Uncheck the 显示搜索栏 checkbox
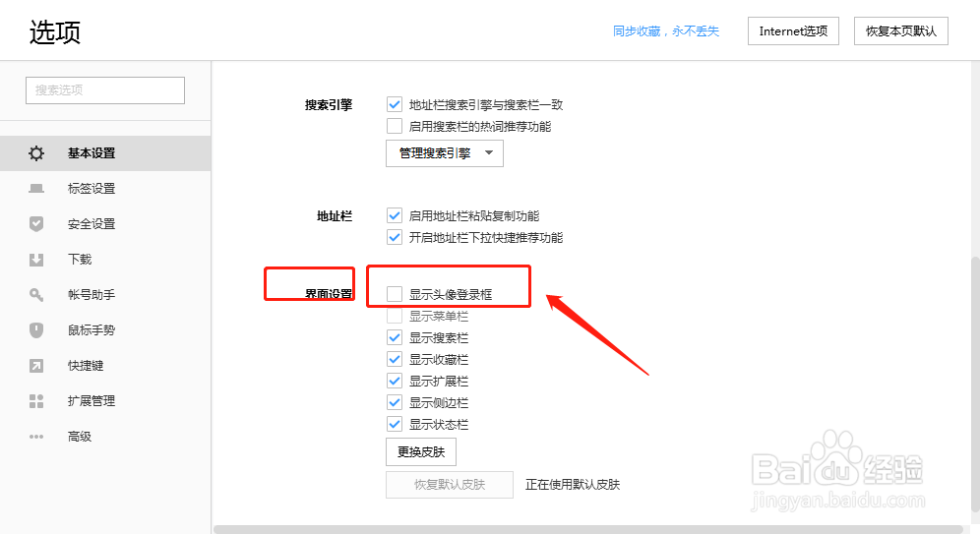This screenshot has width=980, height=534. pyautogui.click(x=395, y=338)
